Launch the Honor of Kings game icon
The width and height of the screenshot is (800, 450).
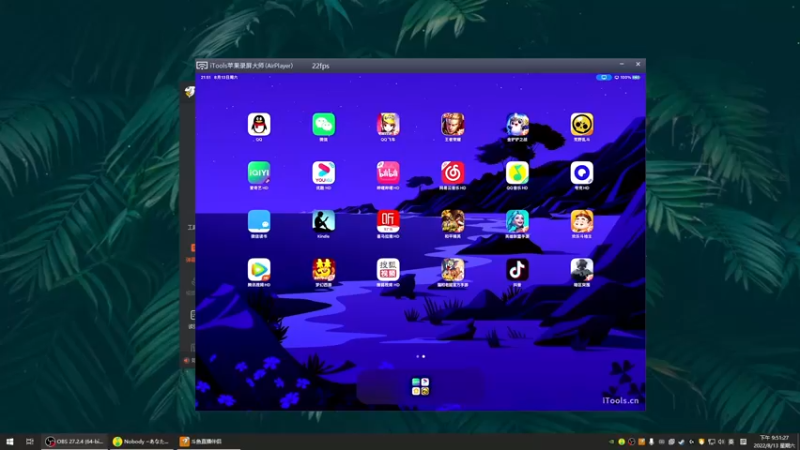coord(453,124)
